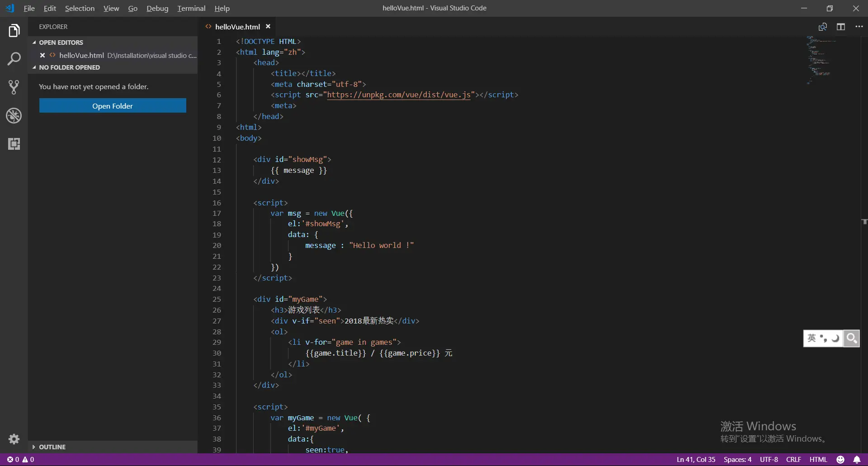Open the unpkg vue.js script link
Image resolution: width=868 pixels, height=466 pixels.
[x=398, y=95]
